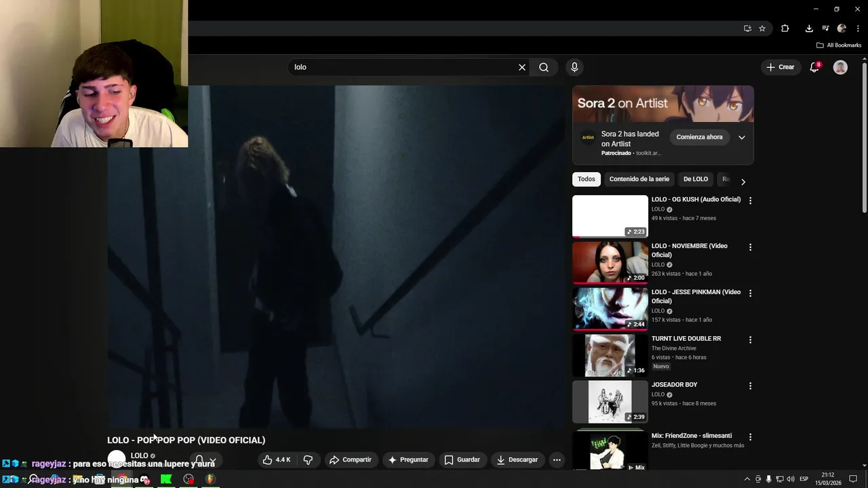Show hidden system tray icons
Screen dimensions: 868x488
click(x=747, y=479)
